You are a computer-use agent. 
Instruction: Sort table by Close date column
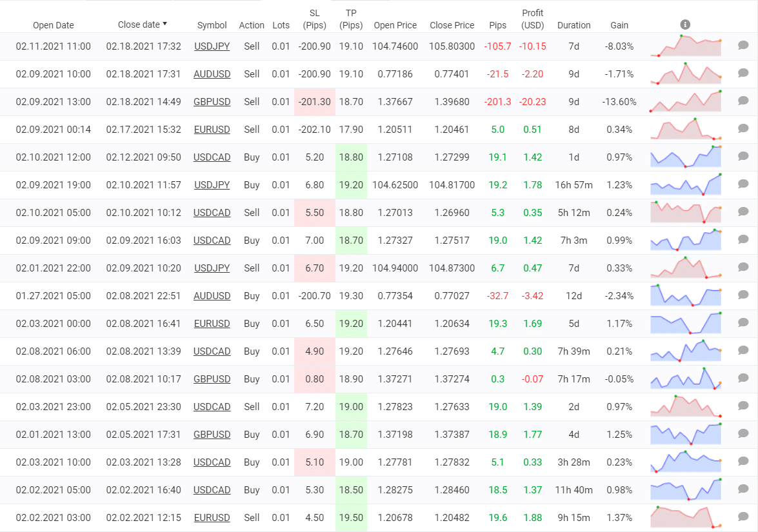coord(142,25)
